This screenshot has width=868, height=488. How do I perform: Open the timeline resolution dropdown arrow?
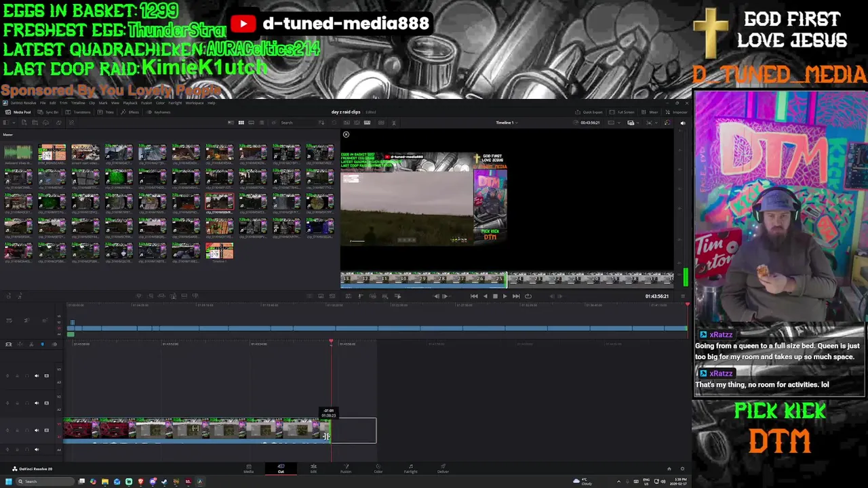click(x=619, y=123)
